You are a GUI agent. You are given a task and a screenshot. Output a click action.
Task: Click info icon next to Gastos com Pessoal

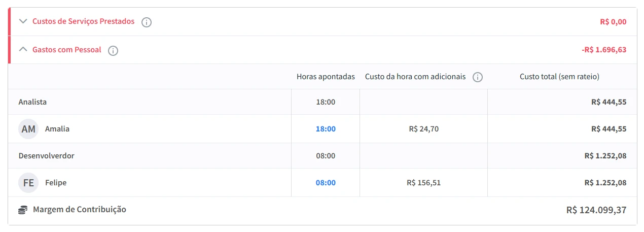(113, 51)
